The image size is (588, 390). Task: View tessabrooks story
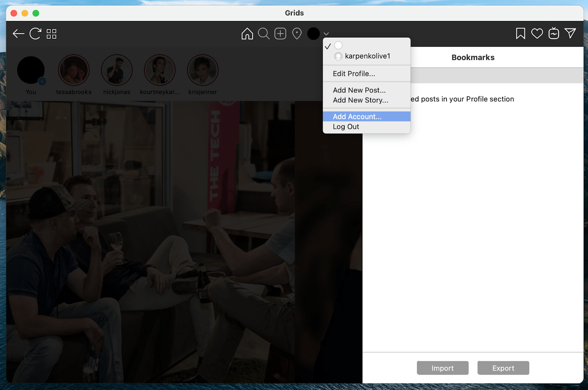(x=74, y=70)
